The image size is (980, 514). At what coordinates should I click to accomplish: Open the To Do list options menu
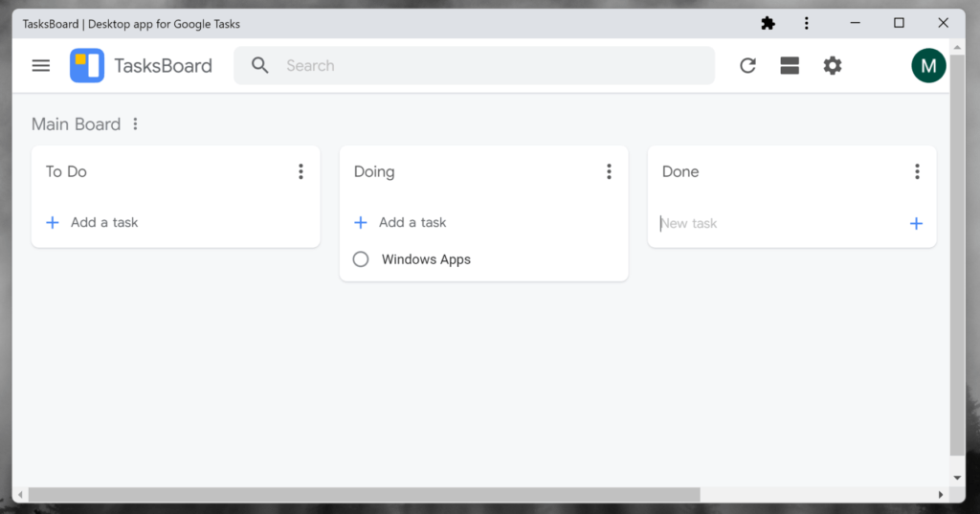(301, 171)
